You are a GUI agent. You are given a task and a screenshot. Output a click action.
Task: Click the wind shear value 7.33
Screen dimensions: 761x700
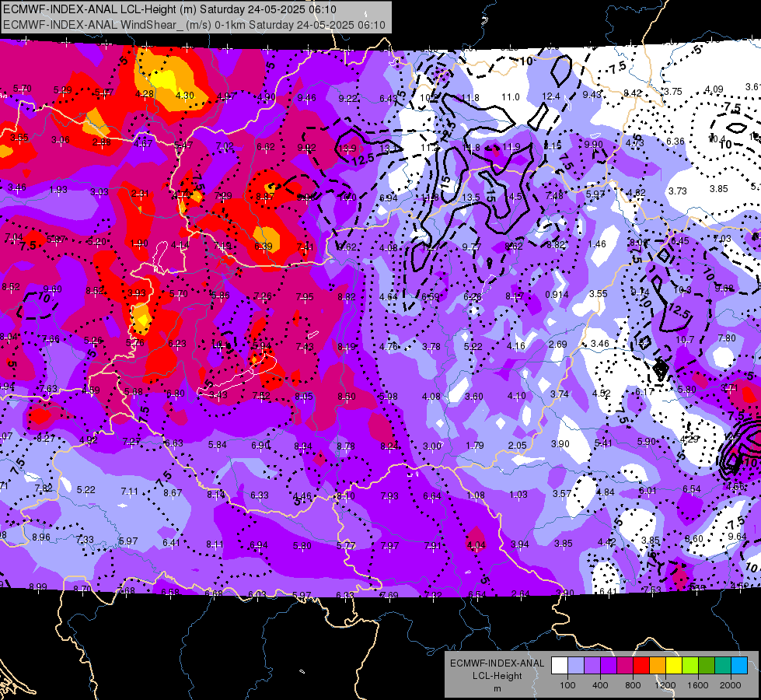pyautogui.click(x=85, y=539)
